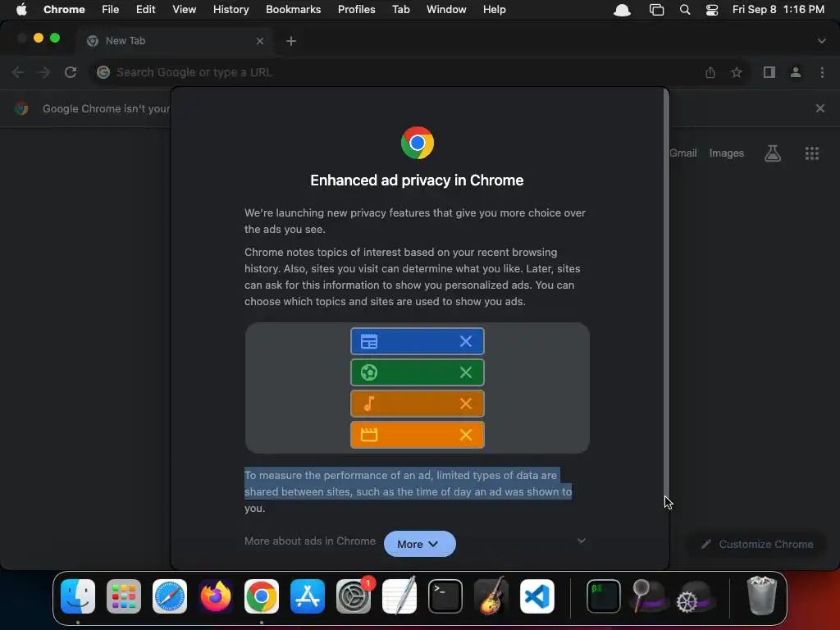Open Control Center from menu bar
Viewport: 840px width, 630px height.
click(712, 10)
